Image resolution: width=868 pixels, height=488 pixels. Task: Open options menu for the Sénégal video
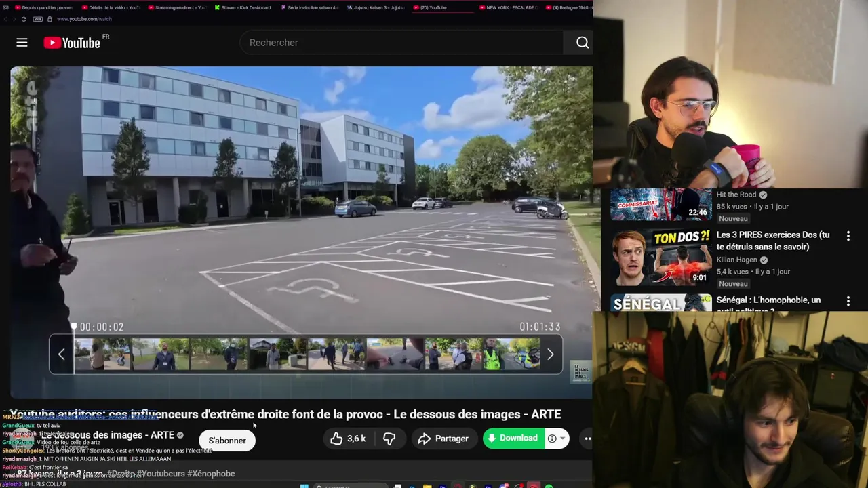pyautogui.click(x=848, y=301)
